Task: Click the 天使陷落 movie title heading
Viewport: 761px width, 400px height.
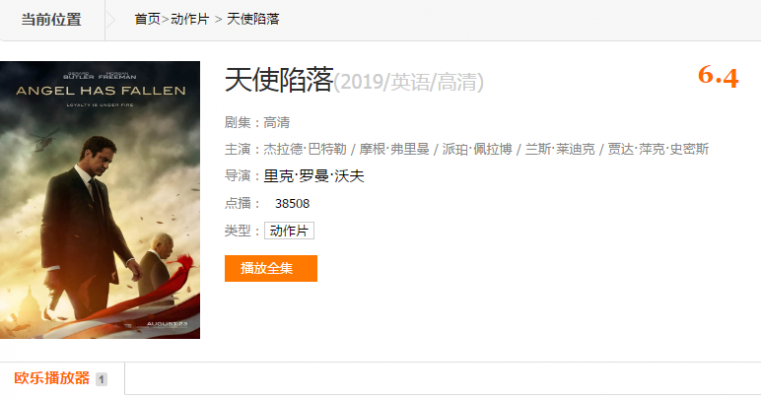Action: tap(279, 80)
